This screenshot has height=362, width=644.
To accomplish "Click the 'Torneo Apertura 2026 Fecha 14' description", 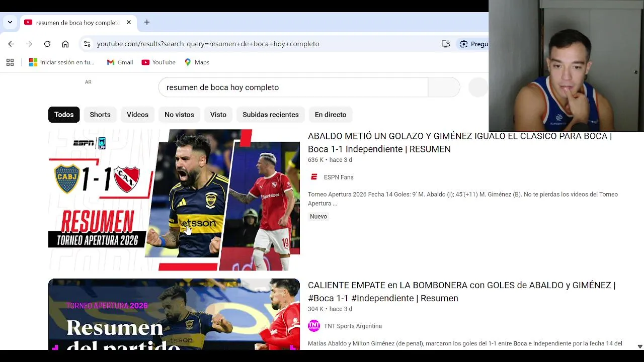I will [463, 199].
